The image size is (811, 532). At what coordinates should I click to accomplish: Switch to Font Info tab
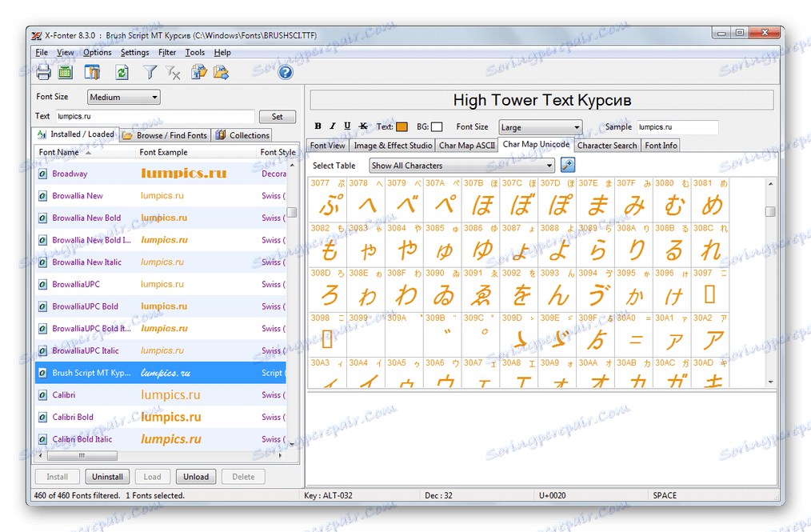point(661,146)
